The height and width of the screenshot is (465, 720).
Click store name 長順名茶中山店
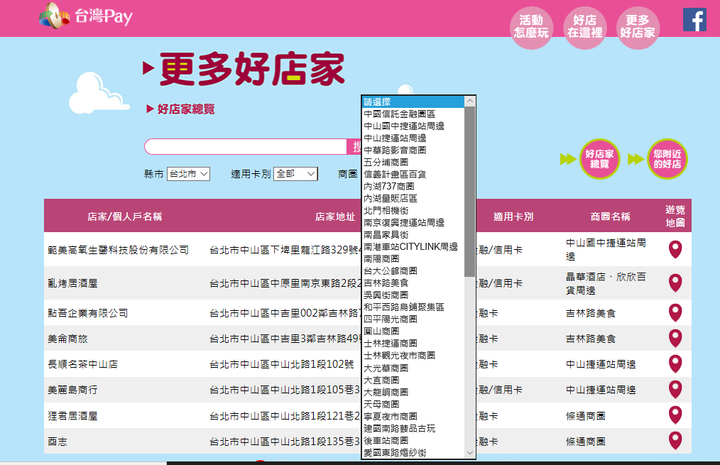[83, 364]
